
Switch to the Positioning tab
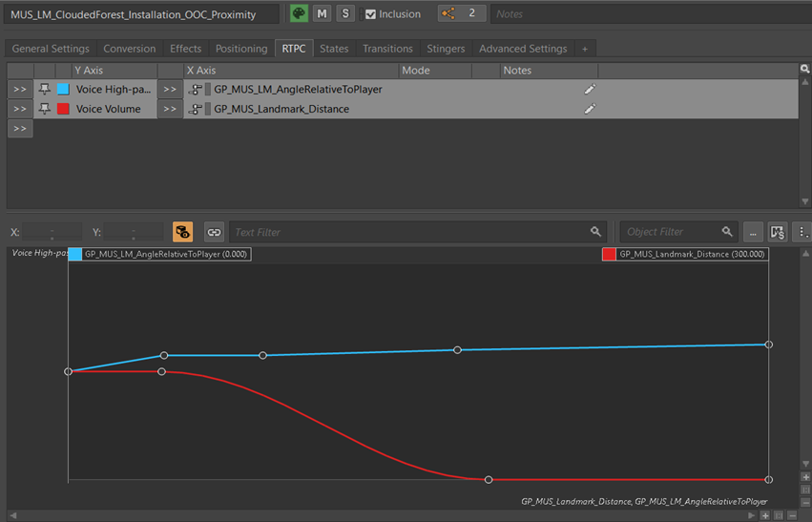241,49
